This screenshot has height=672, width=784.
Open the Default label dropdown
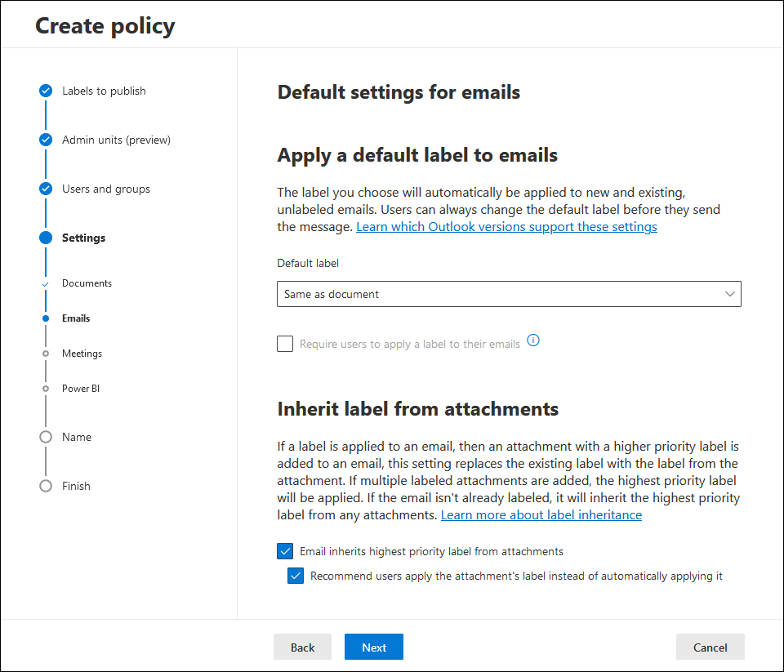click(x=509, y=294)
